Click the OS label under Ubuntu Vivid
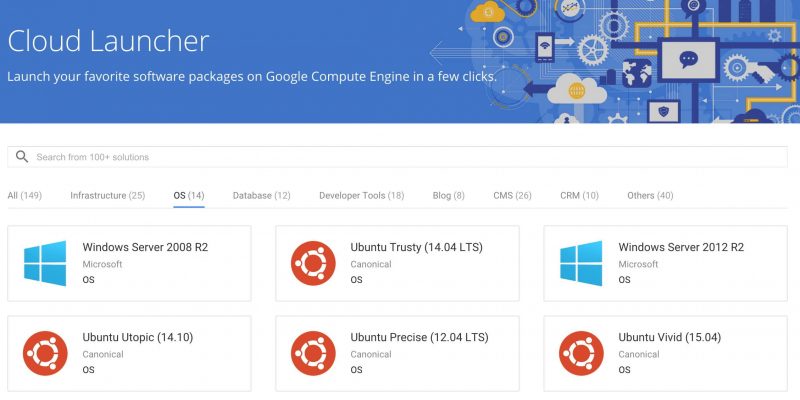 coord(624,370)
